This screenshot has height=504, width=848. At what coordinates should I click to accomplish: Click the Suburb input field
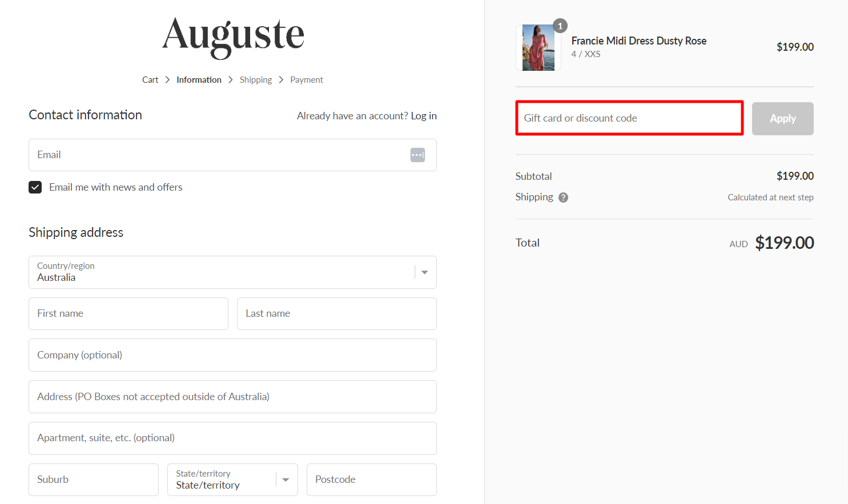click(93, 479)
